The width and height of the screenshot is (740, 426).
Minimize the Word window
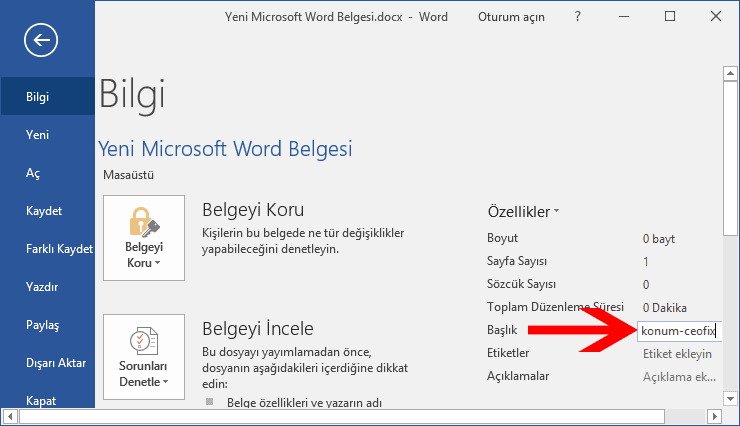[624, 17]
